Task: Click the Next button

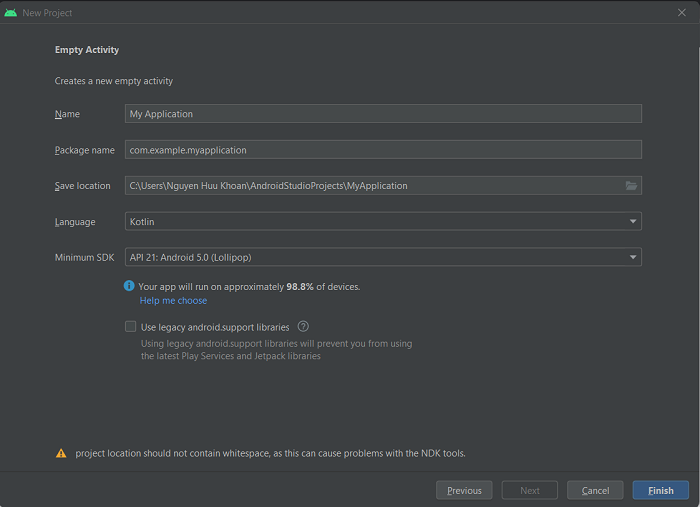Action: click(x=530, y=490)
